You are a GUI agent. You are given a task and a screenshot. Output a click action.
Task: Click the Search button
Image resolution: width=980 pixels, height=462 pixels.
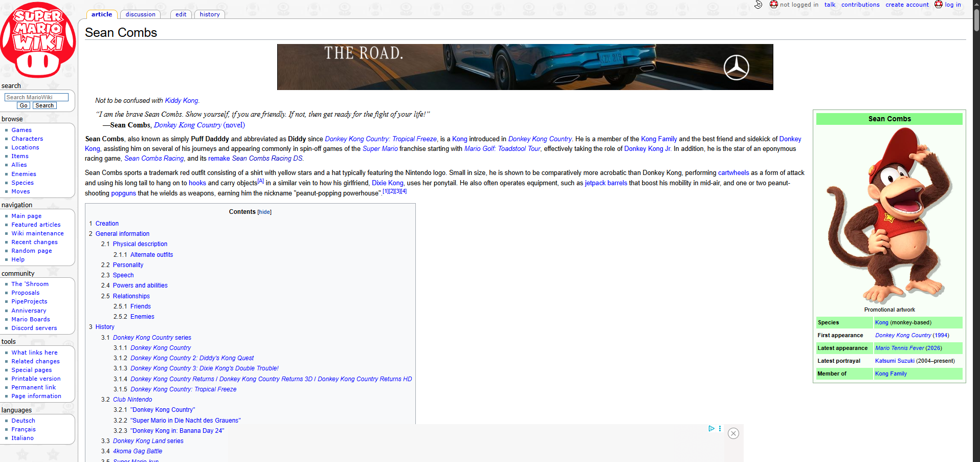click(x=44, y=105)
